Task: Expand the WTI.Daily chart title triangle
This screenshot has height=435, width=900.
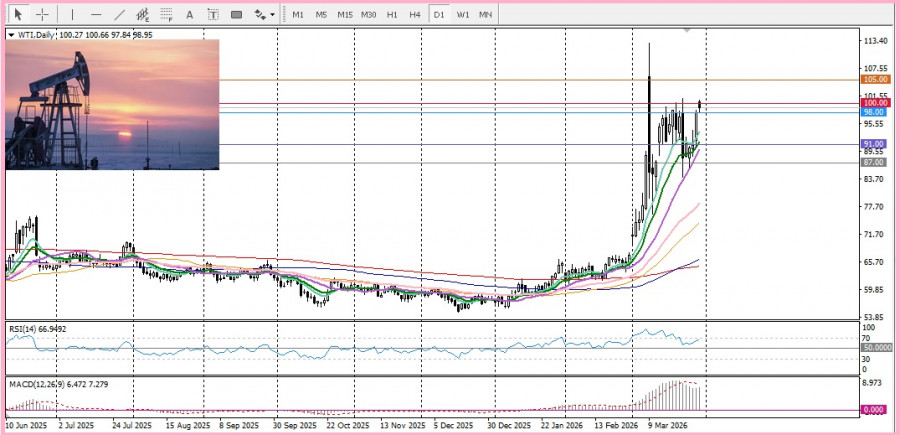Action: click(x=11, y=34)
